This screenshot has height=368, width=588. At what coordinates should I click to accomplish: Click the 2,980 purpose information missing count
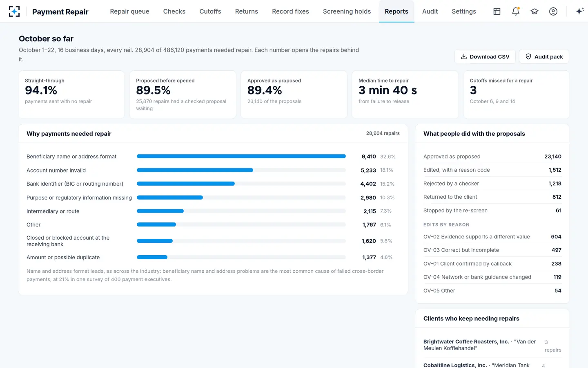point(368,197)
